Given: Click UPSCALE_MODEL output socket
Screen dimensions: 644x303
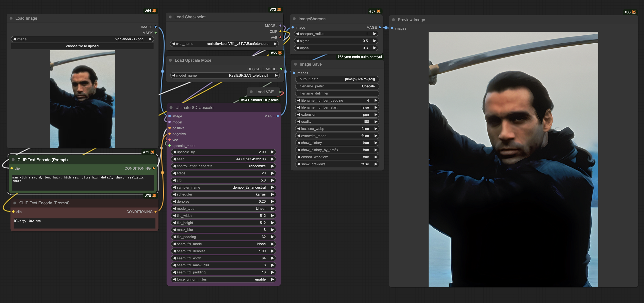Looking at the screenshot, I should (281, 69).
